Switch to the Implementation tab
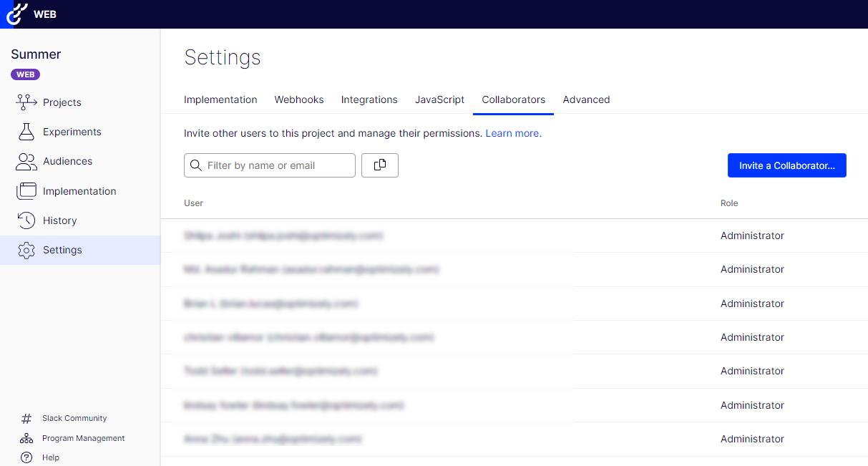 click(x=220, y=99)
